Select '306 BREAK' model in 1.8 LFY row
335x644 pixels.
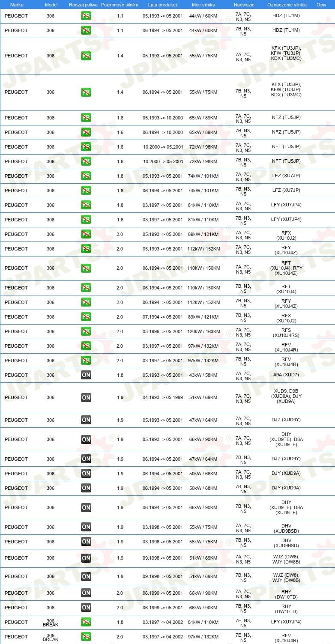(51, 623)
